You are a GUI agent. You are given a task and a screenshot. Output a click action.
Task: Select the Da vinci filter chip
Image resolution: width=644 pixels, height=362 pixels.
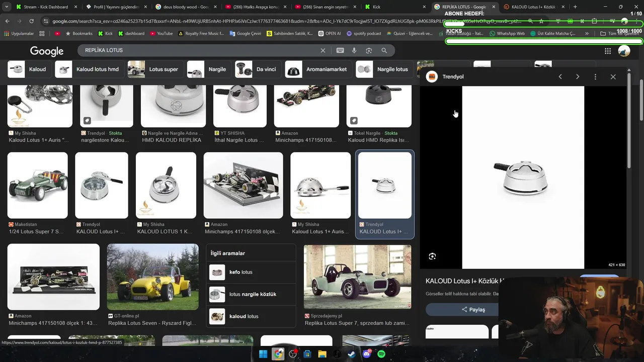tap(258, 69)
